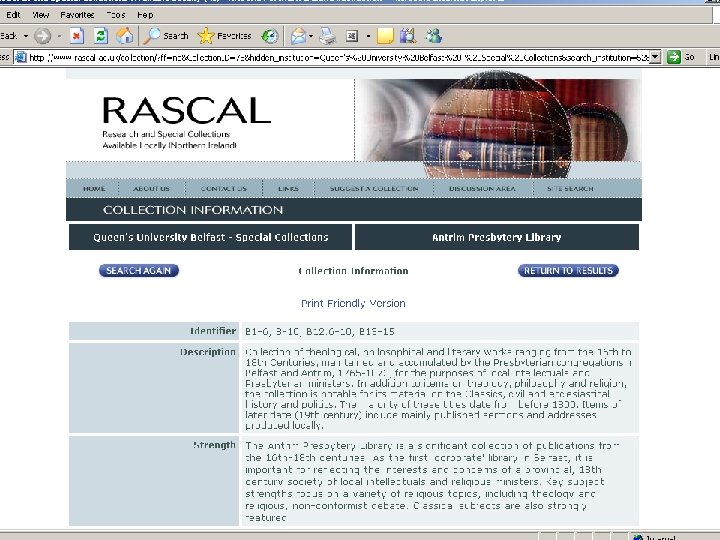Click the green Go arrow button
The width and height of the screenshot is (720, 540).
coord(674,57)
